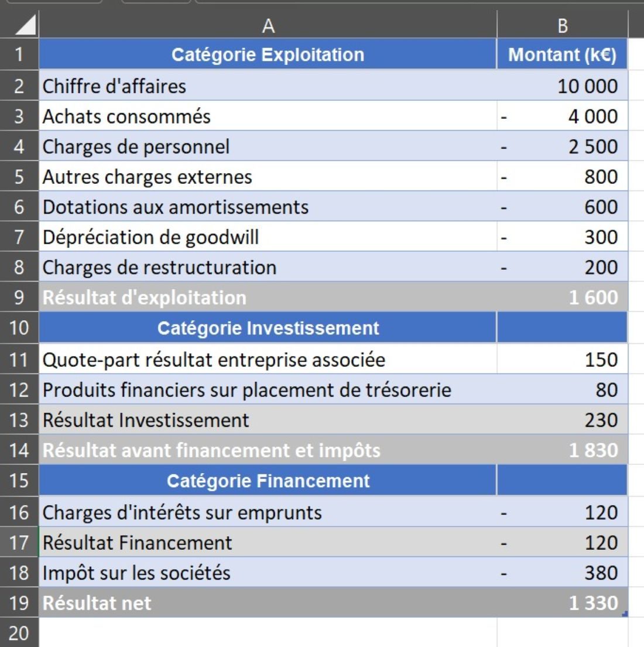Click cell 'Résultat avant financement et impôts'
This screenshot has height=647, width=644.
(268, 450)
